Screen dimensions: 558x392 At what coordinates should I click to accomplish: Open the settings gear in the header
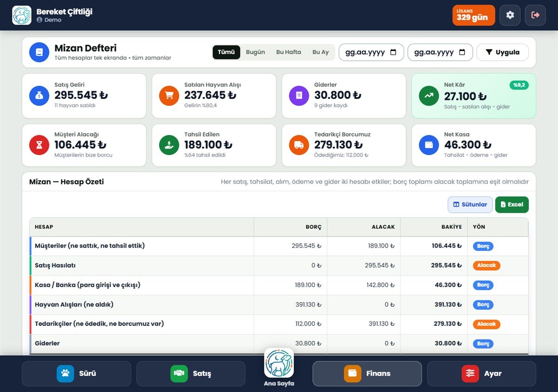pos(510,15)
